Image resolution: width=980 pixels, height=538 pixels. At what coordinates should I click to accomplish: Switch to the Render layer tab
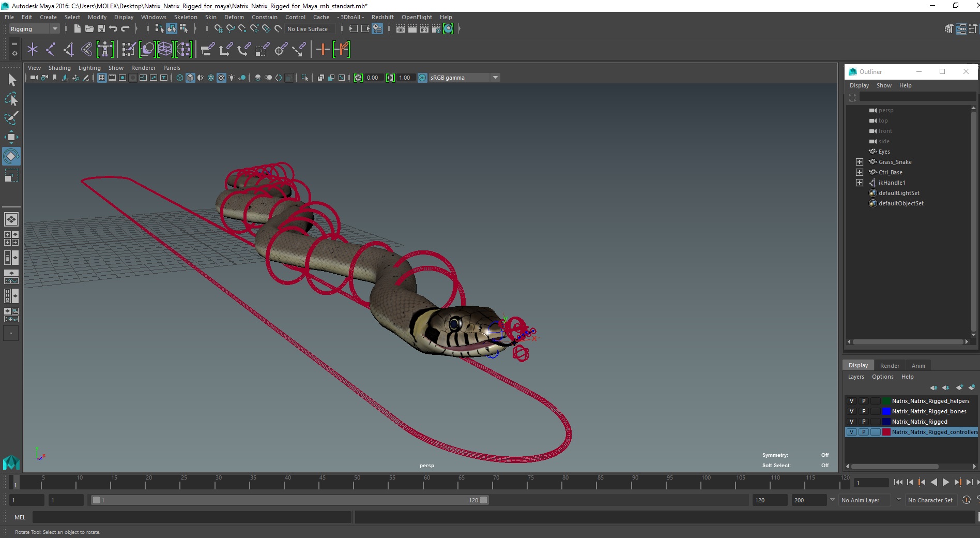tap(890, 366)
